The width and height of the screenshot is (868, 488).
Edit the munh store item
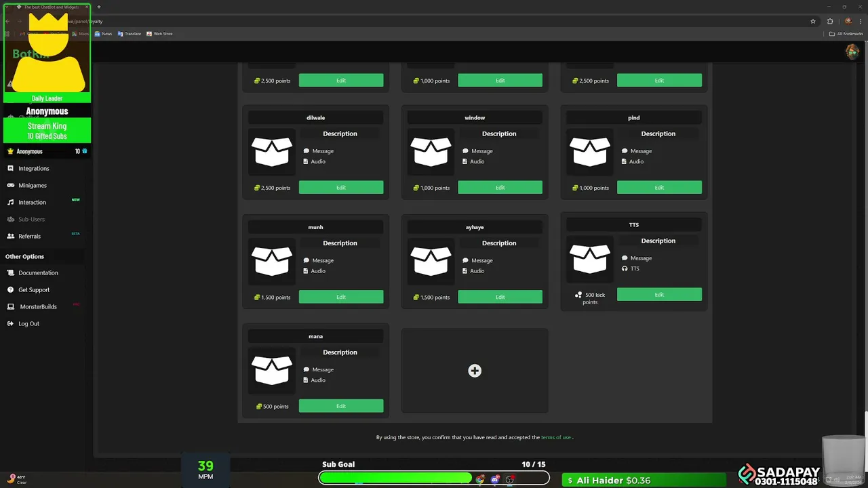tap(341, 297)
